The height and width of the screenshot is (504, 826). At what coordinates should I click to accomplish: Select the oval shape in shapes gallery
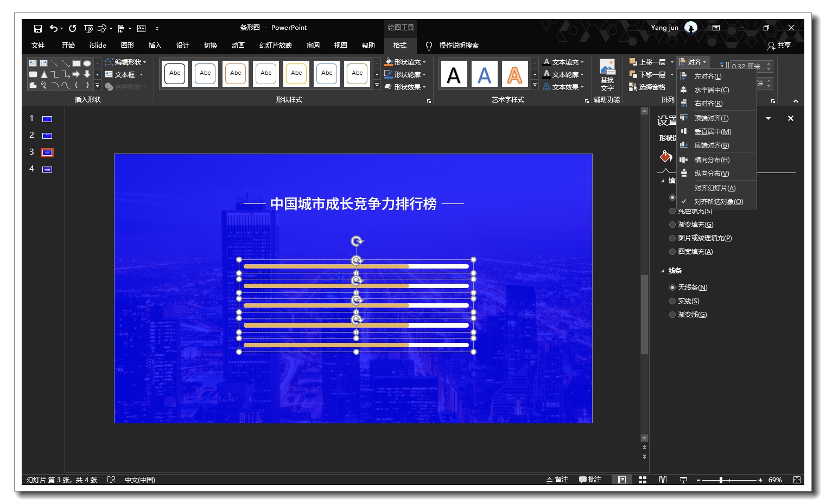(x=87, y=63)
